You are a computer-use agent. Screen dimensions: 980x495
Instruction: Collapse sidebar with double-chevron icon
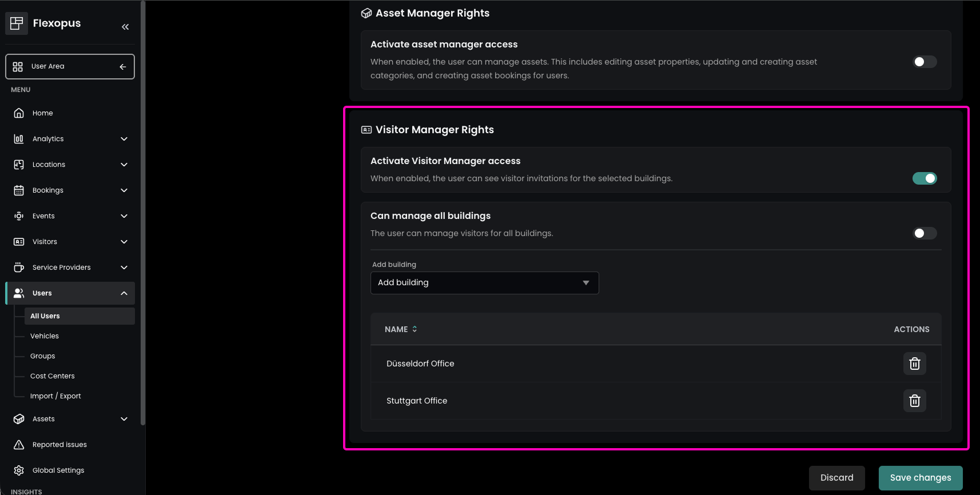125,27
